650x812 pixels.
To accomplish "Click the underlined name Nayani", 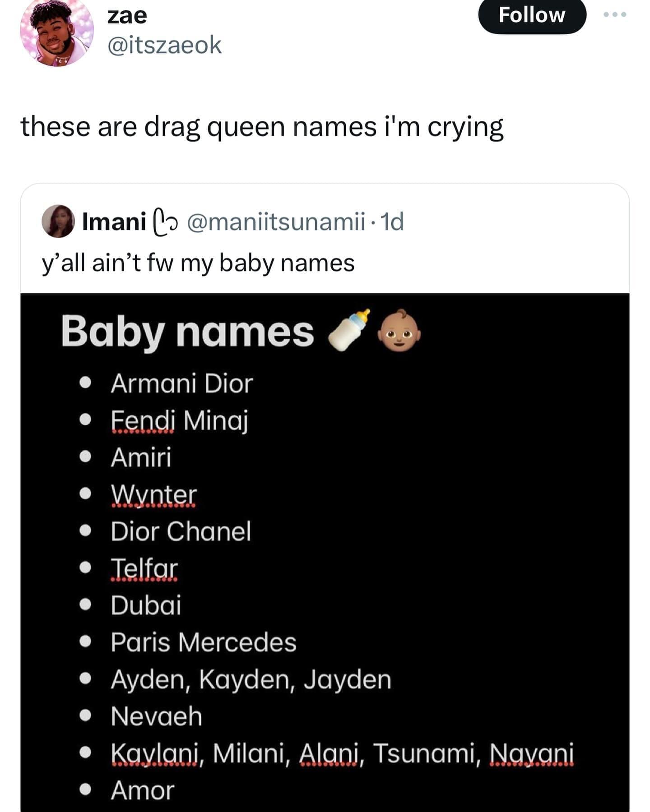I will (x=531, y=753).
